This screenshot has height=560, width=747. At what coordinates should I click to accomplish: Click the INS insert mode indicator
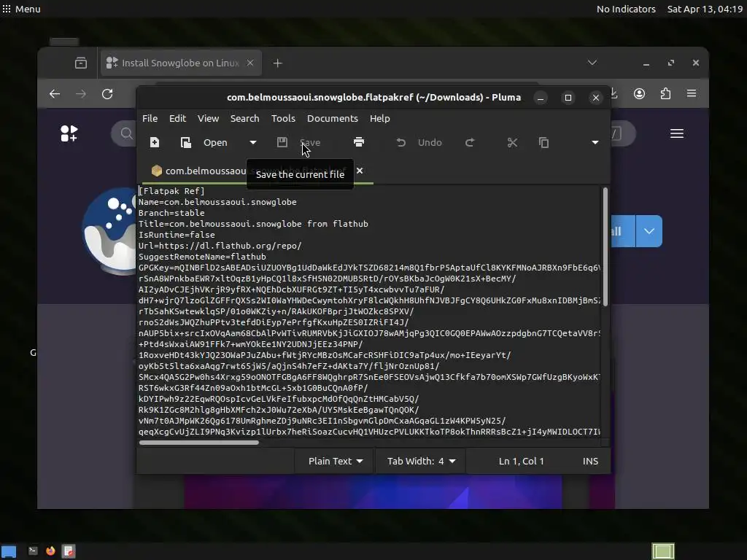point(590,461)
